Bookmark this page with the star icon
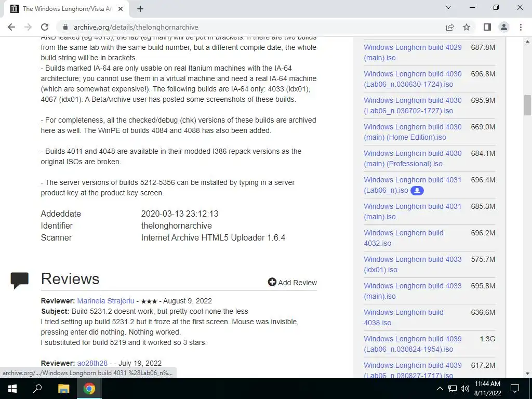This screenshot has height=399, width=532. (x=467, y=27)
